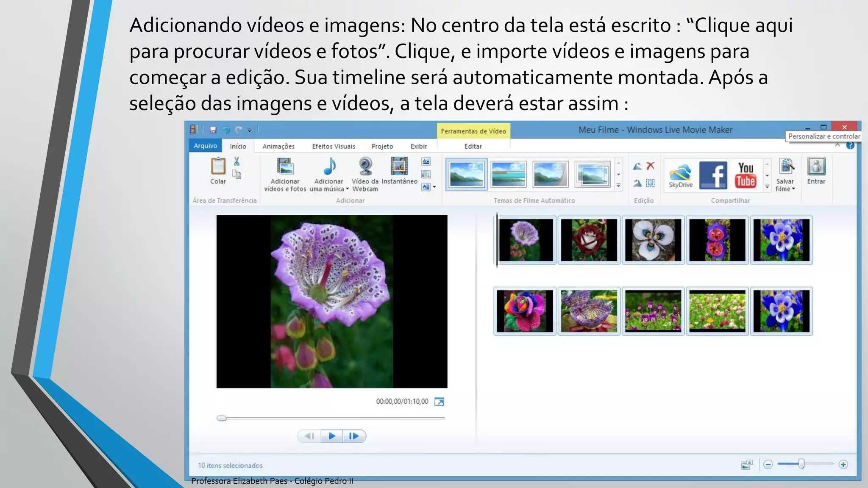Select the rainbow rose clip thumbnail
The image size is (868, 488).
525,311
